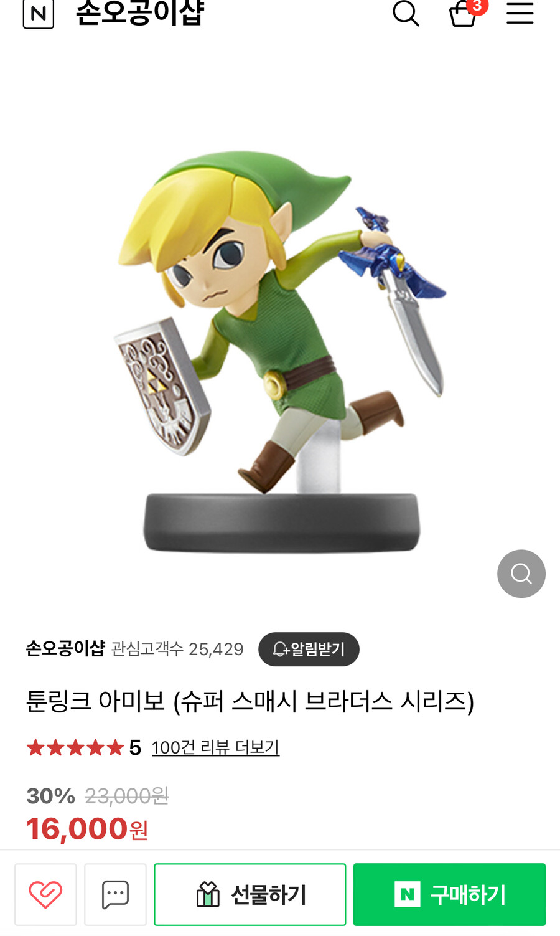Screen dimensions: 560x936
Task: Click the 툰링크 아미보 product title
Action: 250,701
